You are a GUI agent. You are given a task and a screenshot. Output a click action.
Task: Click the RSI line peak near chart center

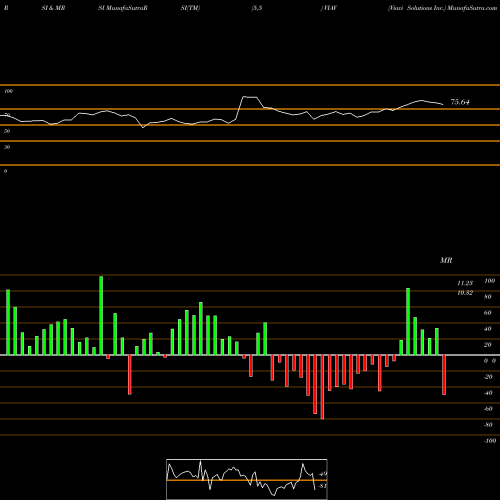tap(250, 97)
